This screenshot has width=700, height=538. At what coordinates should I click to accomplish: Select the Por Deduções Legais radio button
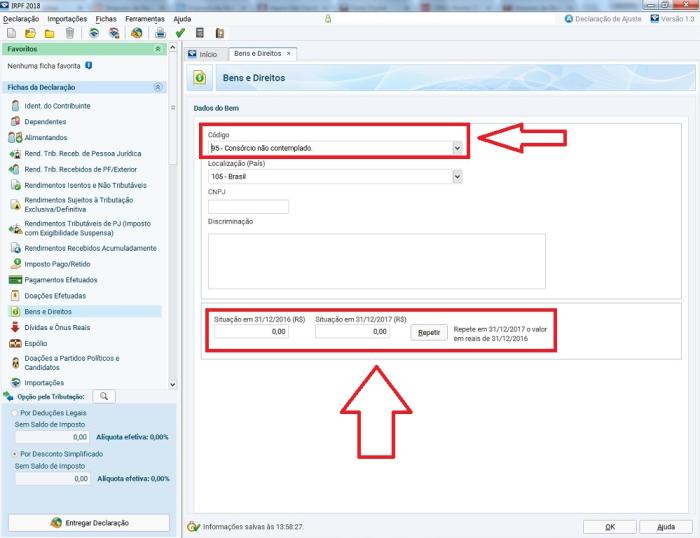click(x=12, y=412)
